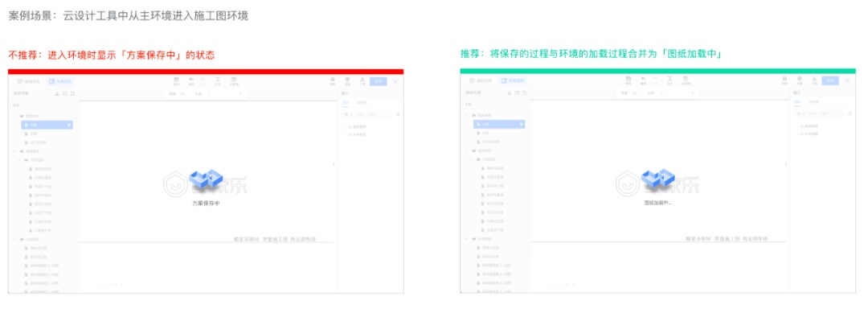Open second insert-panel tab in recommended example

tap(813, 102)
